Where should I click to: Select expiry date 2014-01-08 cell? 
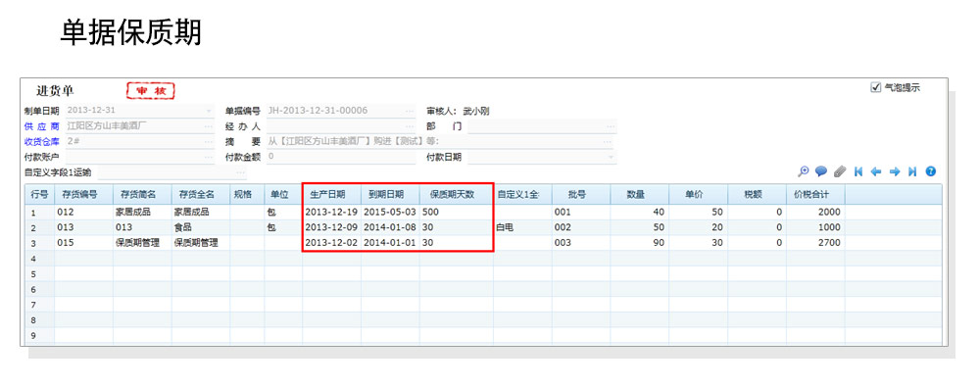390,227
